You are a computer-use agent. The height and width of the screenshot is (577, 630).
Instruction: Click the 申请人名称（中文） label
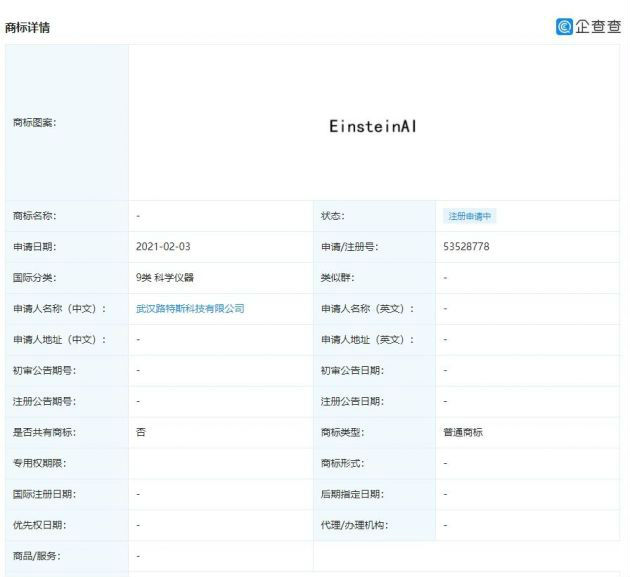coord(59,309)
